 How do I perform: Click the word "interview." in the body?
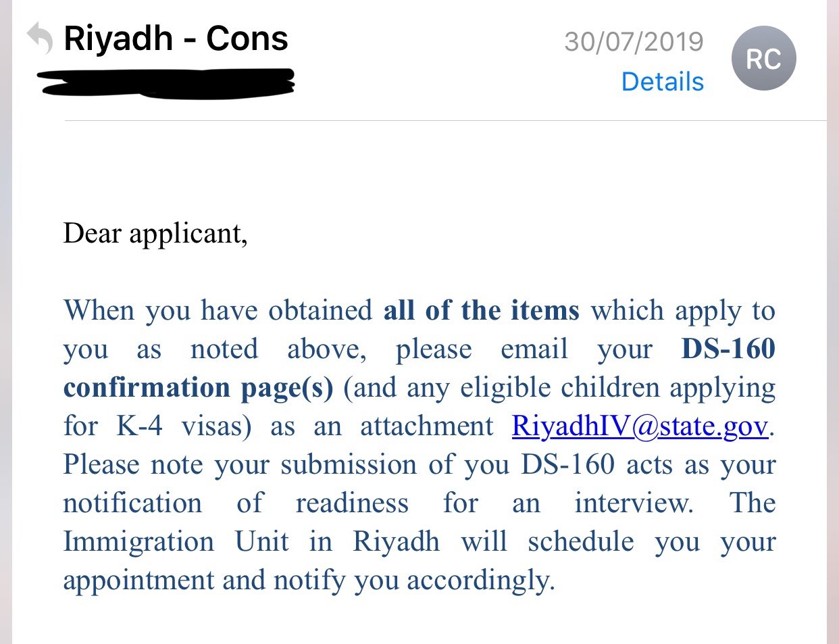coord(634,503)
